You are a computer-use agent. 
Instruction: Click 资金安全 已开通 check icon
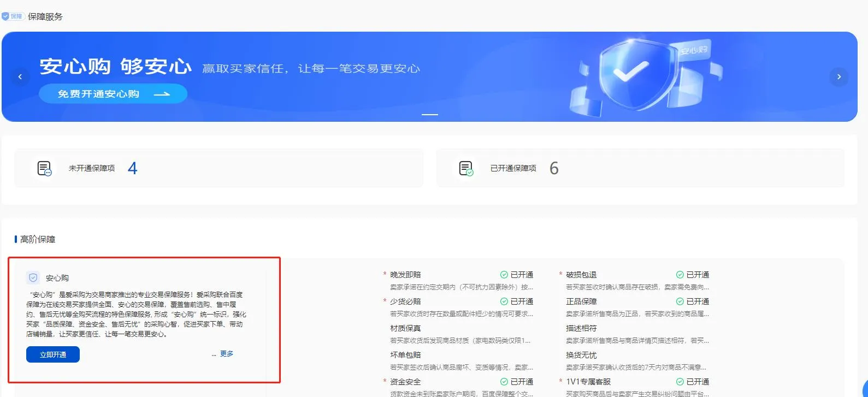[504, 382]
